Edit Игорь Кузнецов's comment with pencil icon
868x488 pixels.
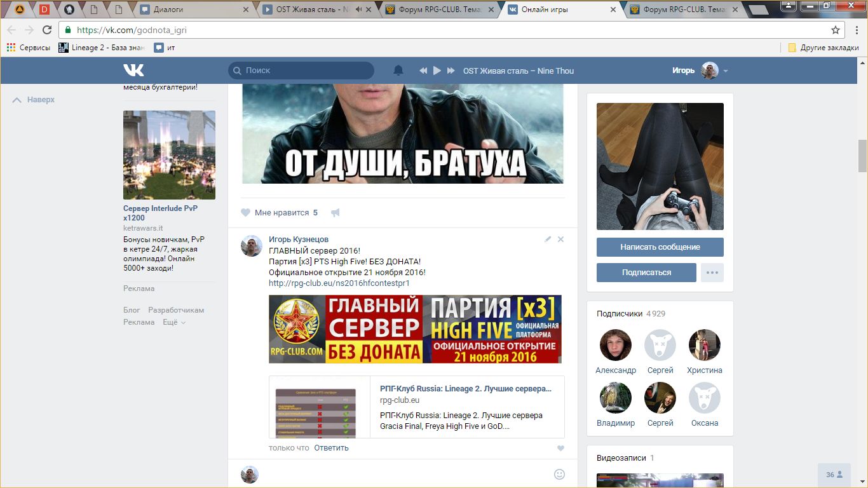(548, 240)
